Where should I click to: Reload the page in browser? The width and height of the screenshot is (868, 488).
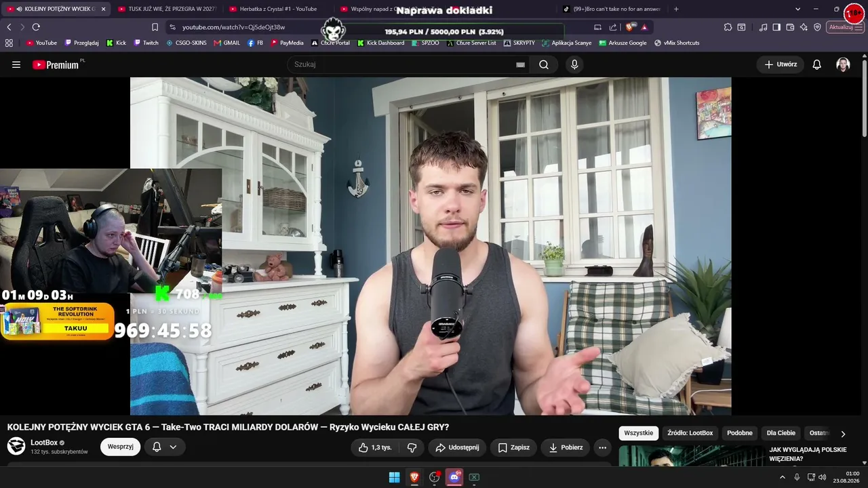[36, 27]
